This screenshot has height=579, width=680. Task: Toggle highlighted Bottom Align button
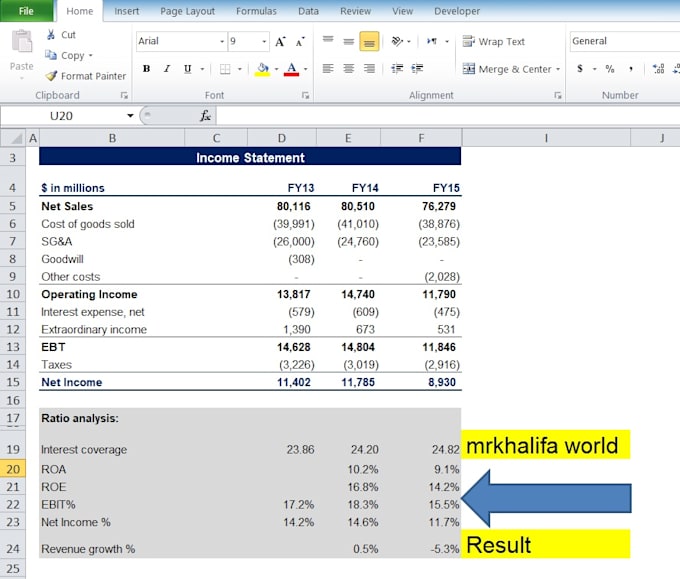coord(369,41)
